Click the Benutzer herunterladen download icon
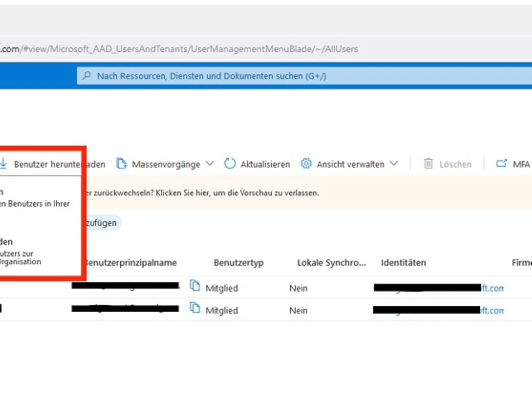532x399 pixels. pos(4,164)
